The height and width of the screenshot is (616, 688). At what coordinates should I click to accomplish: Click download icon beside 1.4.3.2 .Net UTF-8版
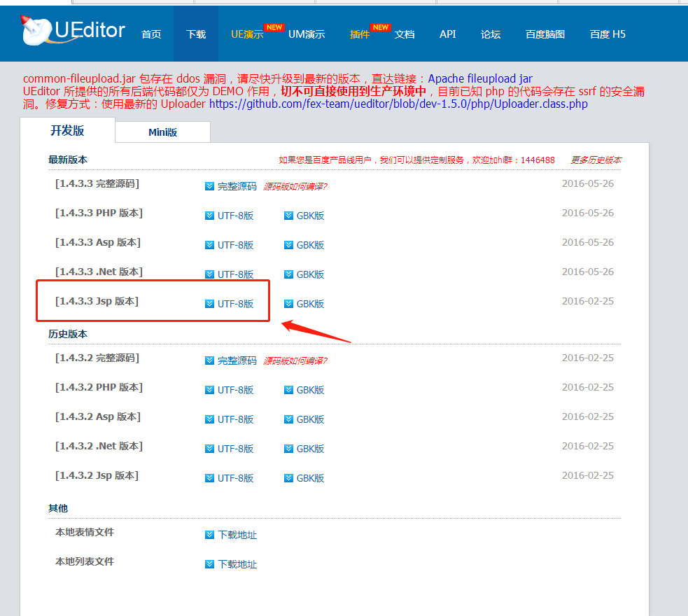click(209, 449)
